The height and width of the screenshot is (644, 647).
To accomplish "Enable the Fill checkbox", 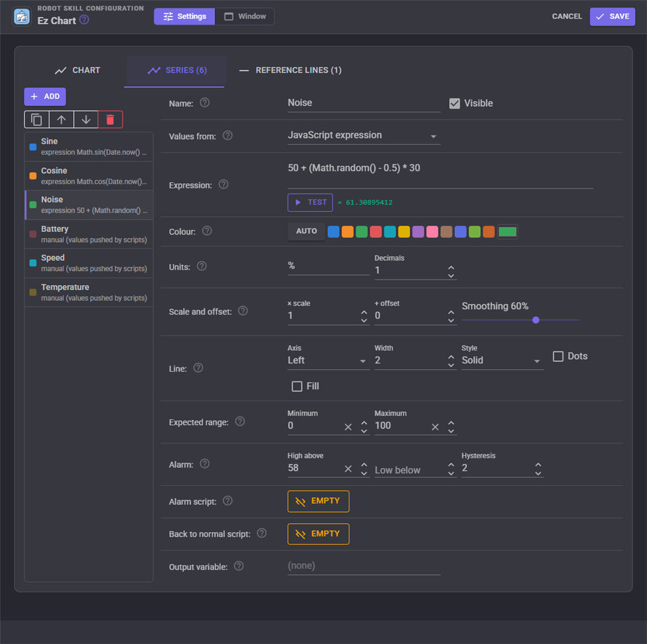I will [x=297, y=386].
